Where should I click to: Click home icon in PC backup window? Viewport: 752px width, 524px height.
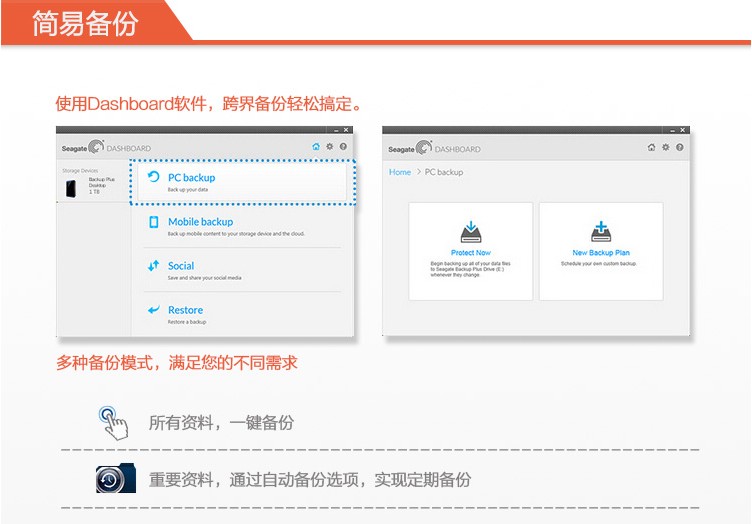coord(651,147)
